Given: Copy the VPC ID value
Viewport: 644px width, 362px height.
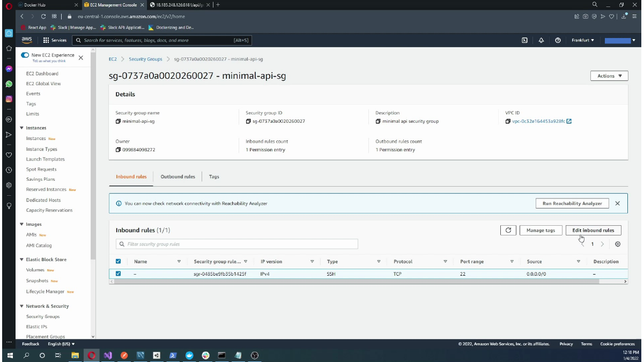Looking at the screenshot, I should coord(508,121).
